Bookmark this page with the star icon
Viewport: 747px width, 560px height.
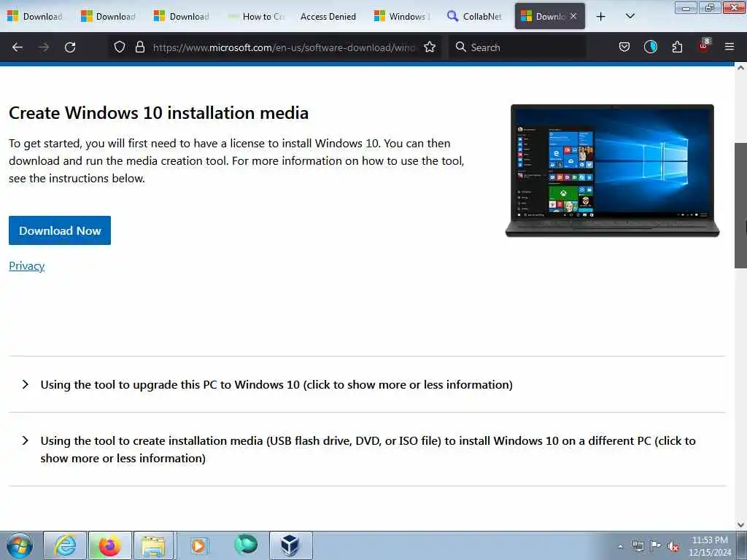tap(430, 47)
